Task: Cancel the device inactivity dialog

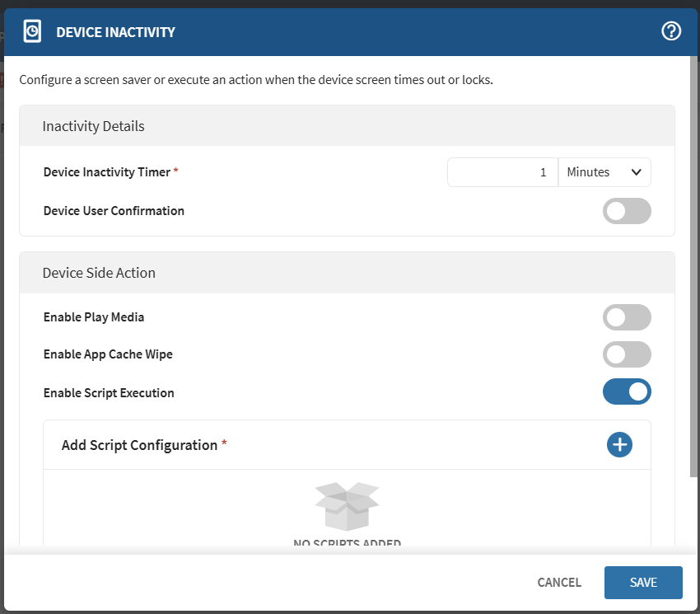Action: pos(559,583)
